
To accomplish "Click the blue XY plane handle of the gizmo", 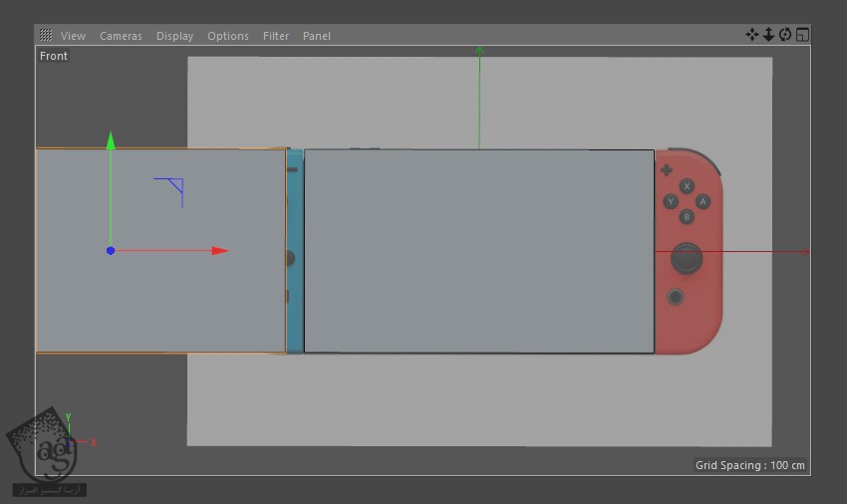I will 169,192.
